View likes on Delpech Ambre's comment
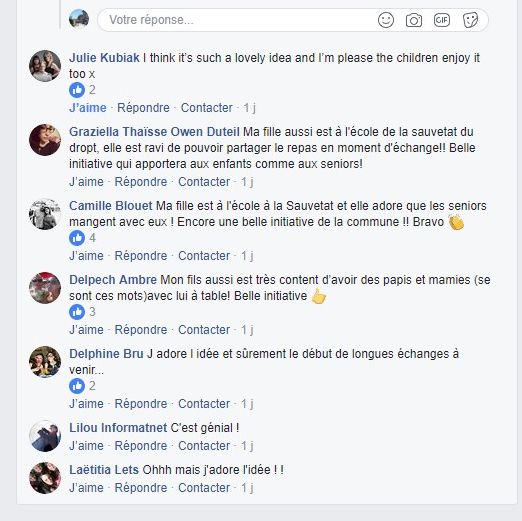Viewport: 522px width, 521px height. (82, 312)
